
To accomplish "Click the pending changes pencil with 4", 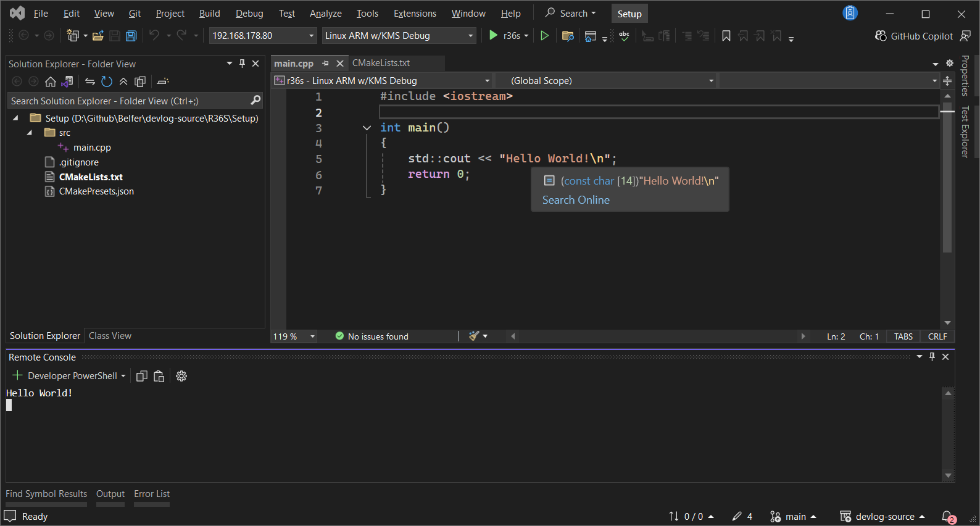I will click(742, 517).
